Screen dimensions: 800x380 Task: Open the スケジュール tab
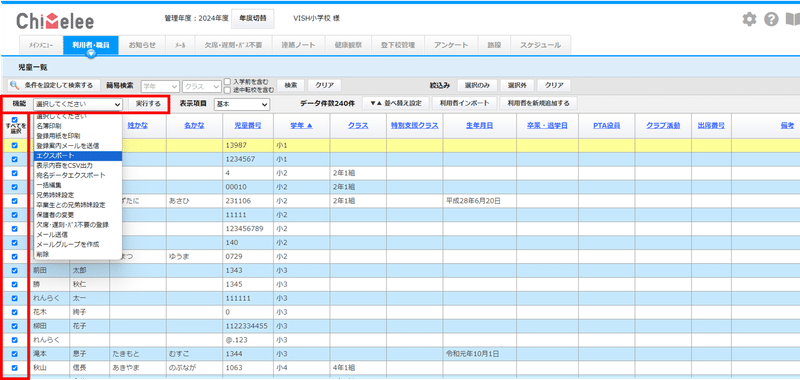point(540,45)
